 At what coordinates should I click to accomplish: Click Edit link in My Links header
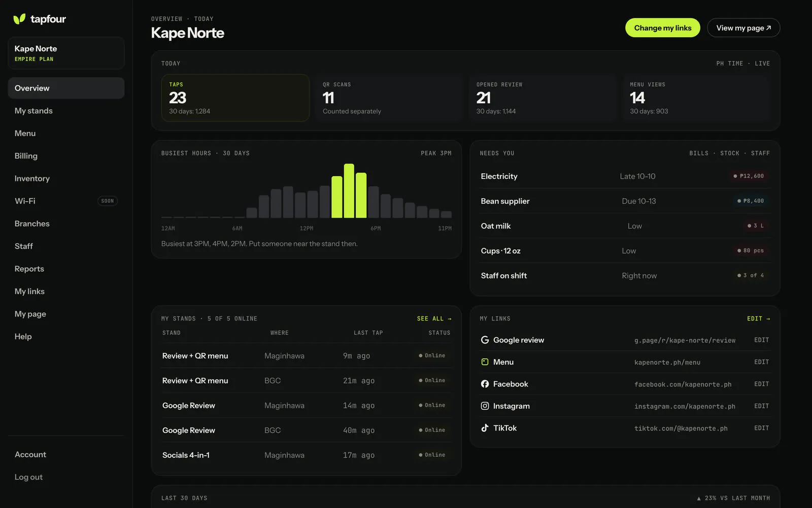pos(758,319)
